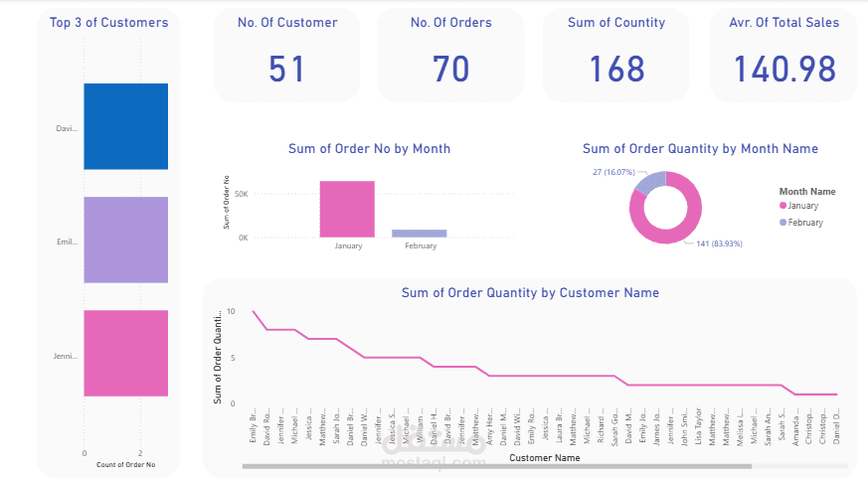The width and height of the screenshot is (868, 482).
Task: Toggle February in the Month Name legend
Action: click(x=801, y=223)
